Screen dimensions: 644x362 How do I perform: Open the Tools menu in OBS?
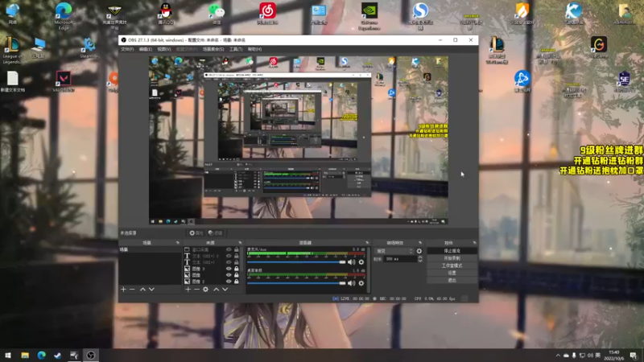234,49
